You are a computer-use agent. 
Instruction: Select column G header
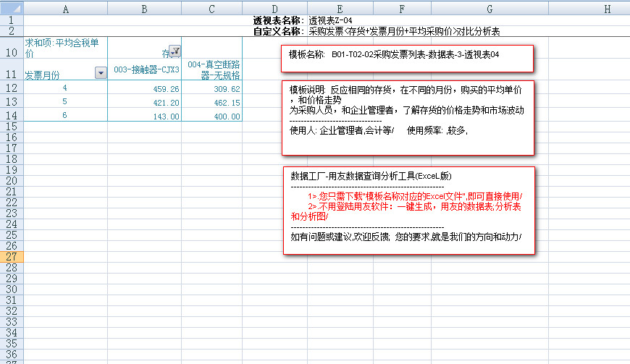click(490, 8)
